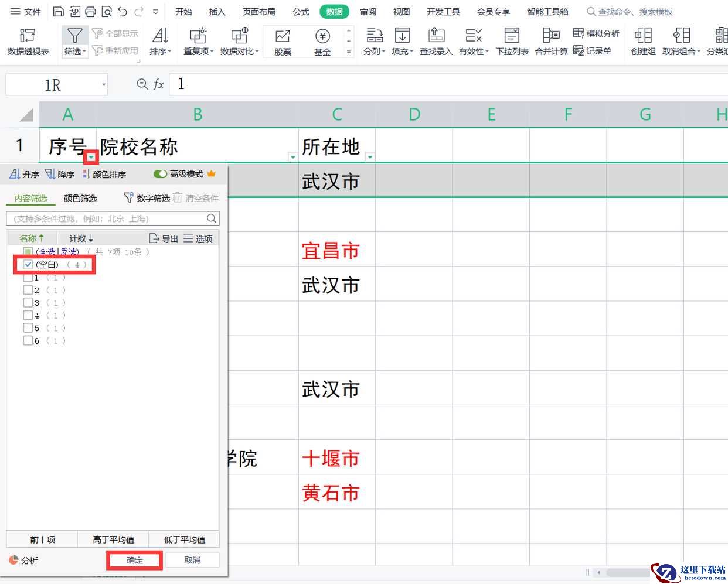
Task: Click 重新应用 reapply button
Action: (x=115, y=51)
